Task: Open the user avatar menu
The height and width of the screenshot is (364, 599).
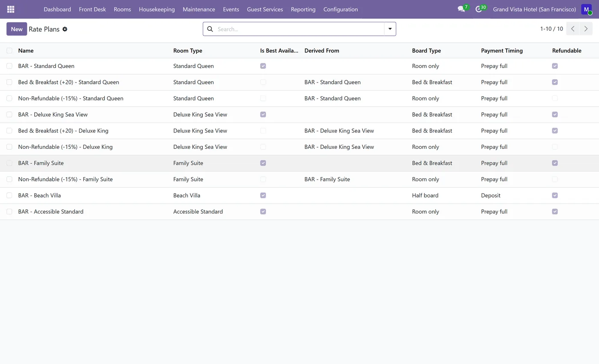Action: tap(587, 9)
